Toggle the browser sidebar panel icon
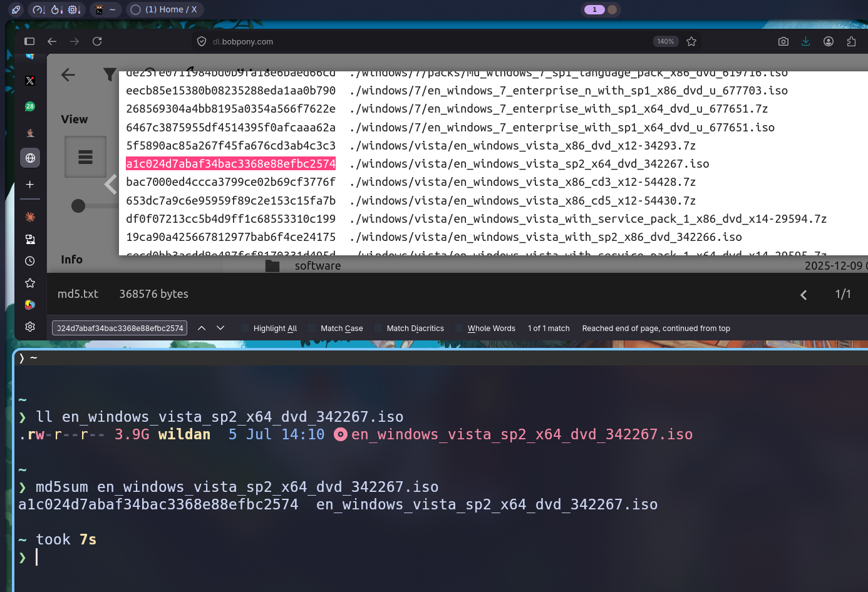 [29, 41]
